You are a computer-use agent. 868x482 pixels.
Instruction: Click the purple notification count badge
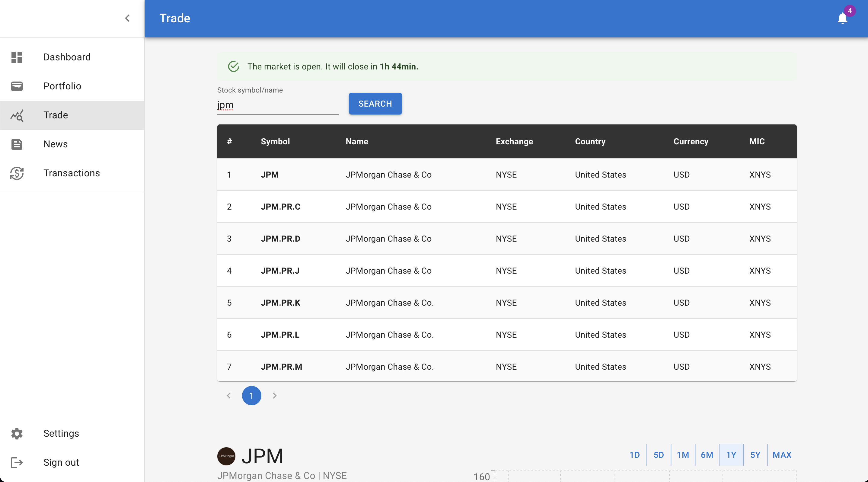click(x=850, y=11)
